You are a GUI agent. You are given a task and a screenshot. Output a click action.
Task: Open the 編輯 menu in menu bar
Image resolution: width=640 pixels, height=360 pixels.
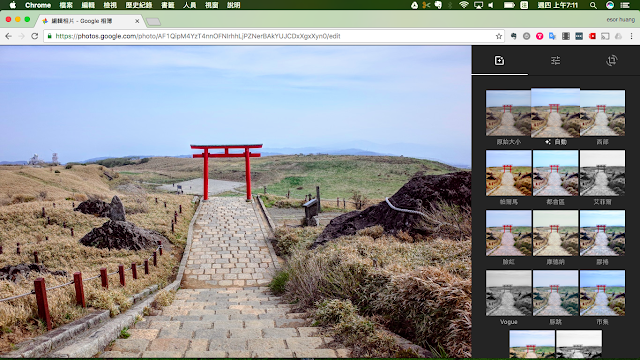point(88,5)
